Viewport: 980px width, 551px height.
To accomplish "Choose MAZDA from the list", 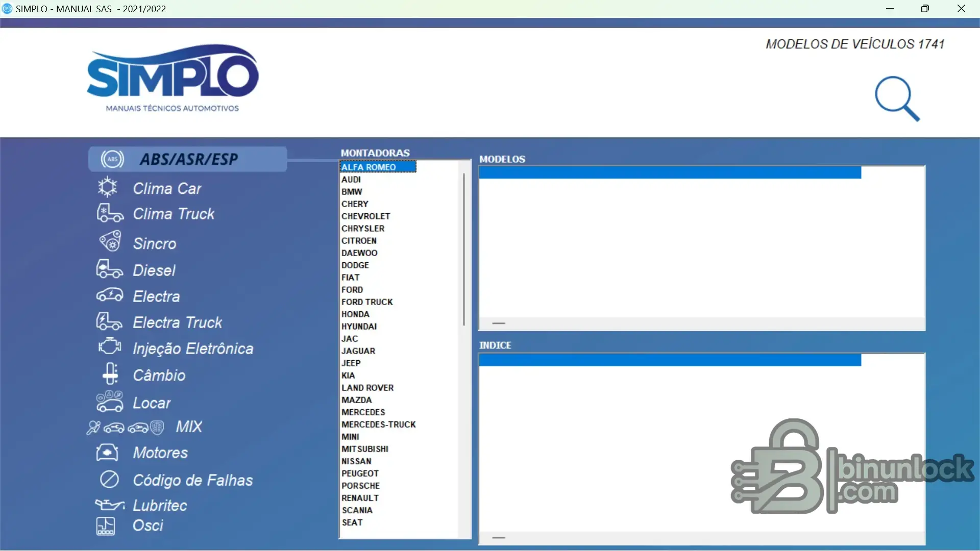I will [x=357, y=400].
